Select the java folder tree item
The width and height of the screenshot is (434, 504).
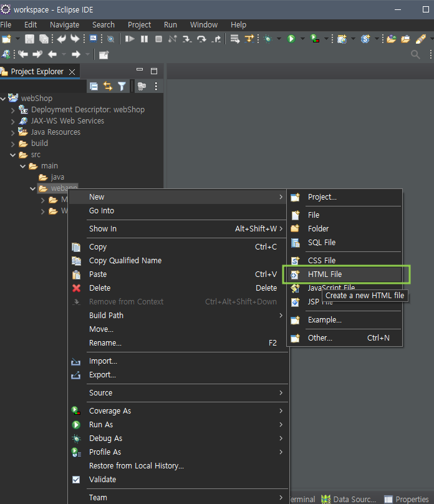tap(51, 177)
